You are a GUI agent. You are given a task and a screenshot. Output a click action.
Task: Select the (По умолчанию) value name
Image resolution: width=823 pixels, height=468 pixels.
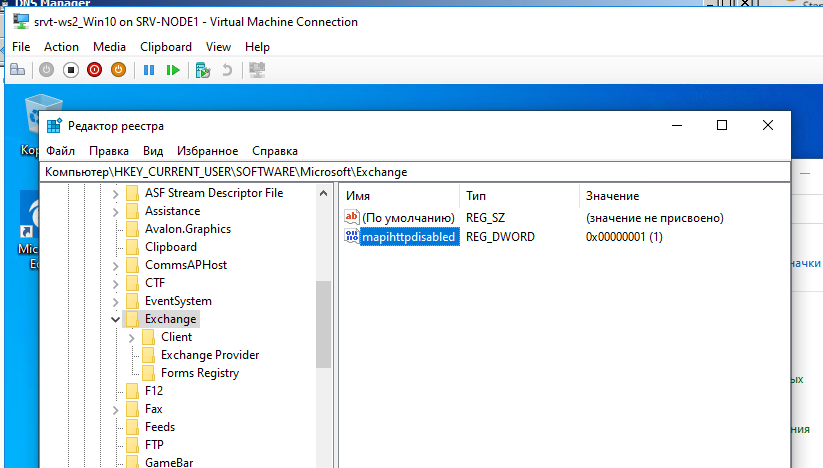pos(408,218)
